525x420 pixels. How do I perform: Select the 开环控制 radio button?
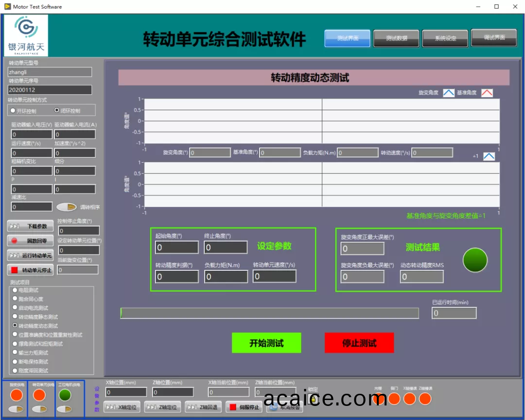13,111
